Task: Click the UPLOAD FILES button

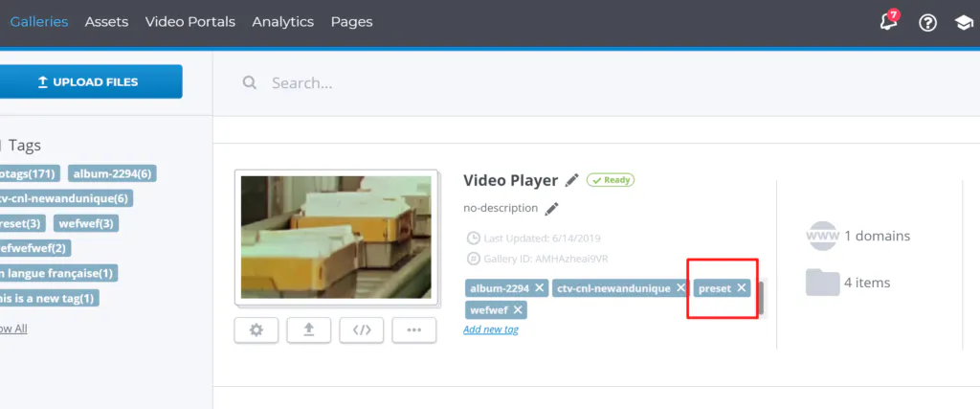Action: [x=89, y=82]
